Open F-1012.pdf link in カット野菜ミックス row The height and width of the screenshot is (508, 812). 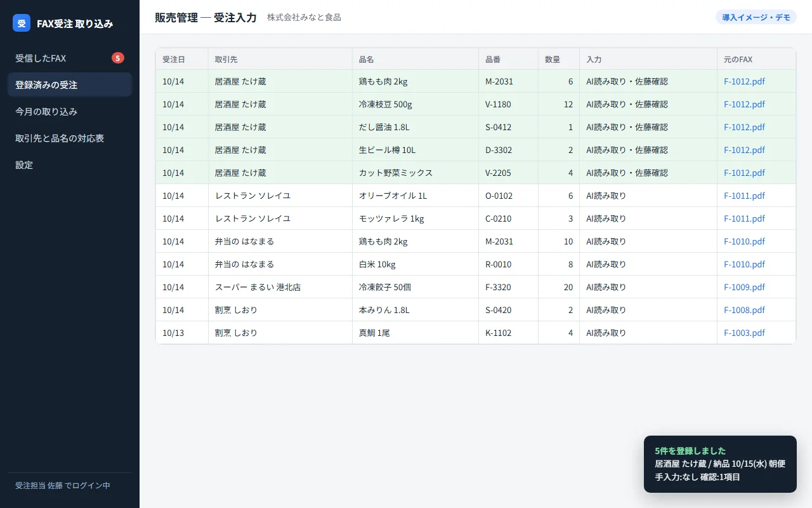coord(744,173)
